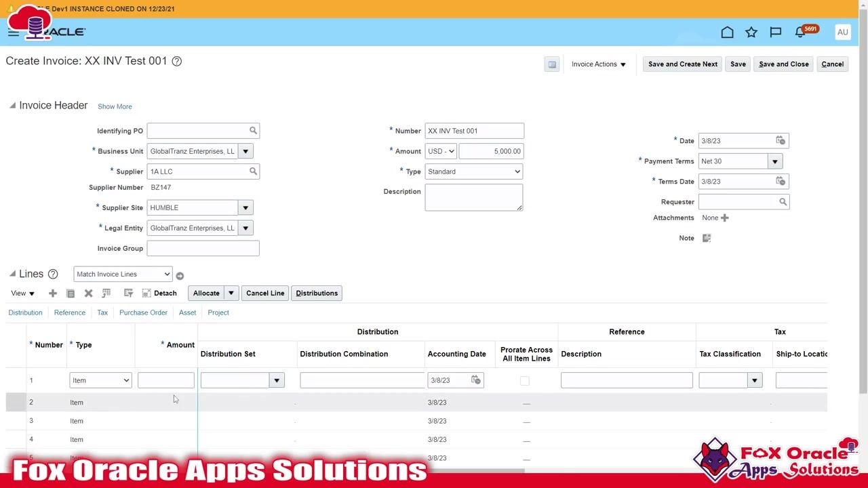
Task: Open the Supplier search lookup
Action: coord(253,171)
